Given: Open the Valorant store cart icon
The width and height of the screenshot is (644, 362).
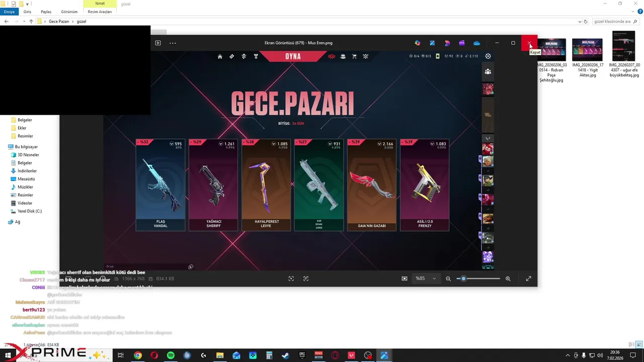Looking at the screenshot, I should coord(354,56).
